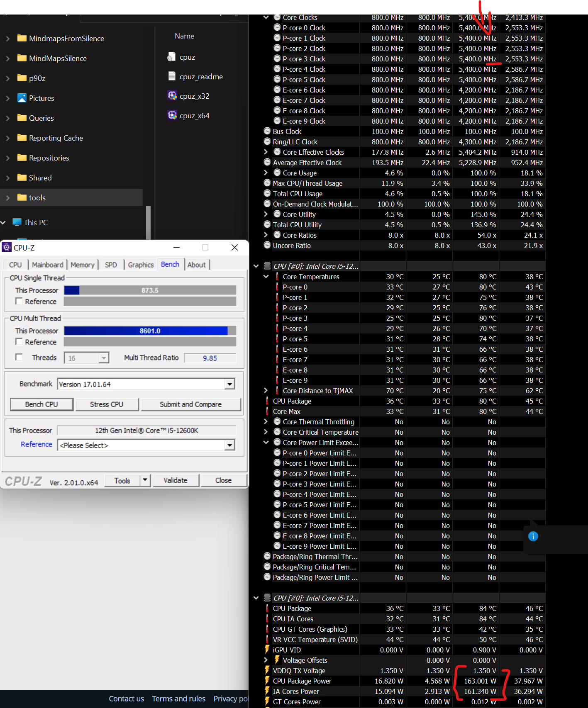Open the Tools dropdown arrow in CPU-Z
The image size is (588, 708).
coord(145,480)
